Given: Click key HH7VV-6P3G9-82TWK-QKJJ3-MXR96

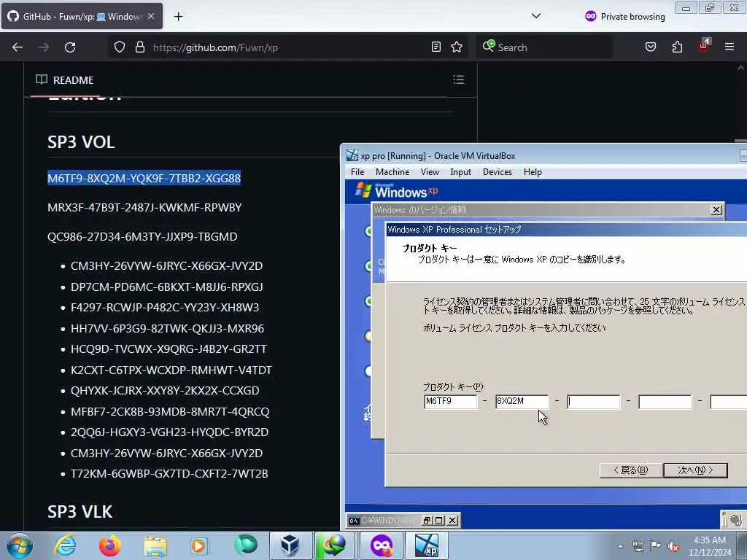Looking at the screenshot, I should [167, 329].
